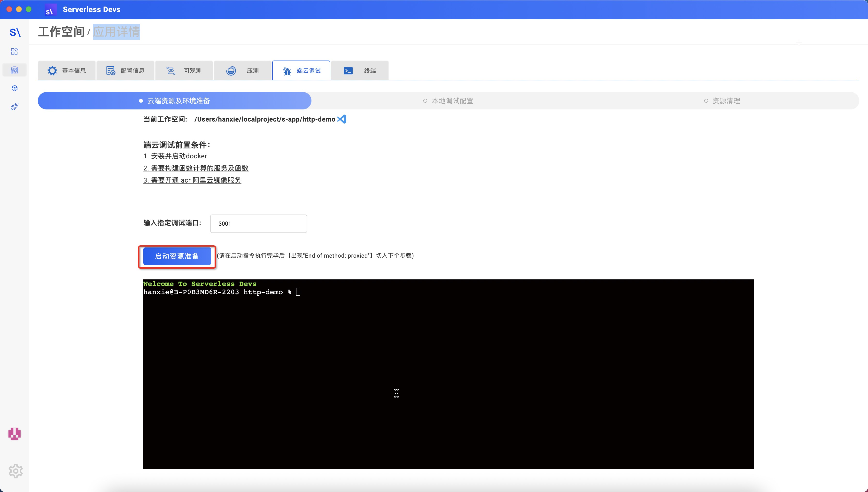Click the macOS red close button
Screen dimensions: 868x492
click(x=9, y=9)
